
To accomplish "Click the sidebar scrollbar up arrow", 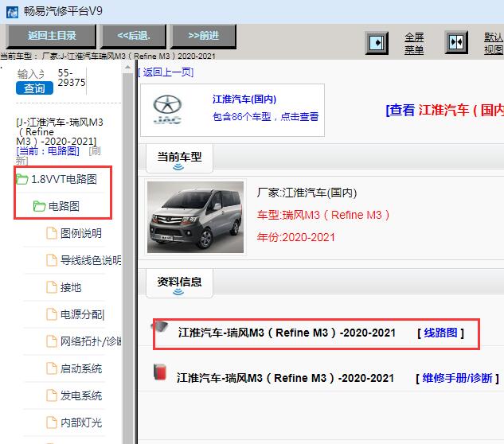I will [x=127, y=68].
